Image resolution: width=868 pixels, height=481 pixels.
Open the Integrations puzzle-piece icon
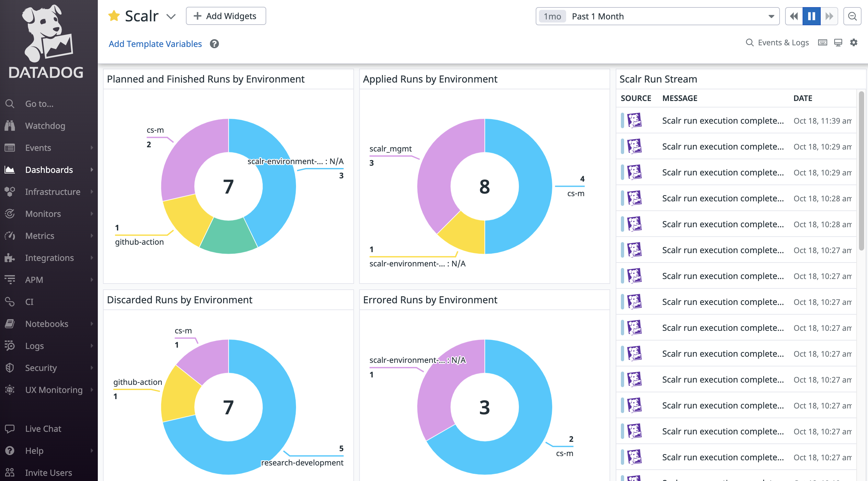10,258
